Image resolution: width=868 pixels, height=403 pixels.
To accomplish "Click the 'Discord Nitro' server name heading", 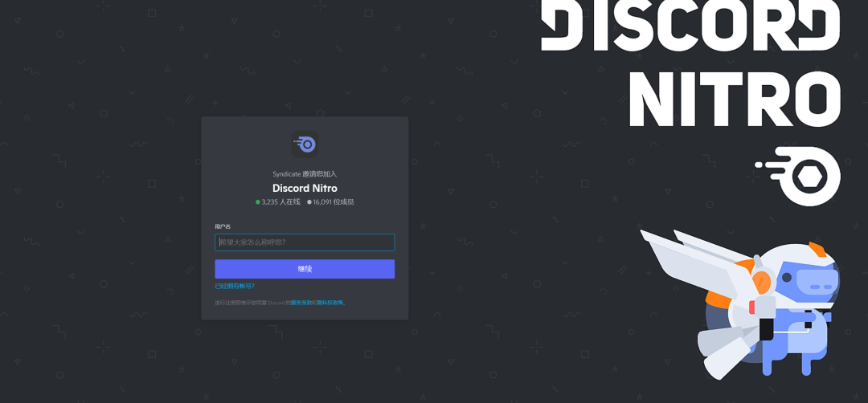I will click(x=305, y=188).
